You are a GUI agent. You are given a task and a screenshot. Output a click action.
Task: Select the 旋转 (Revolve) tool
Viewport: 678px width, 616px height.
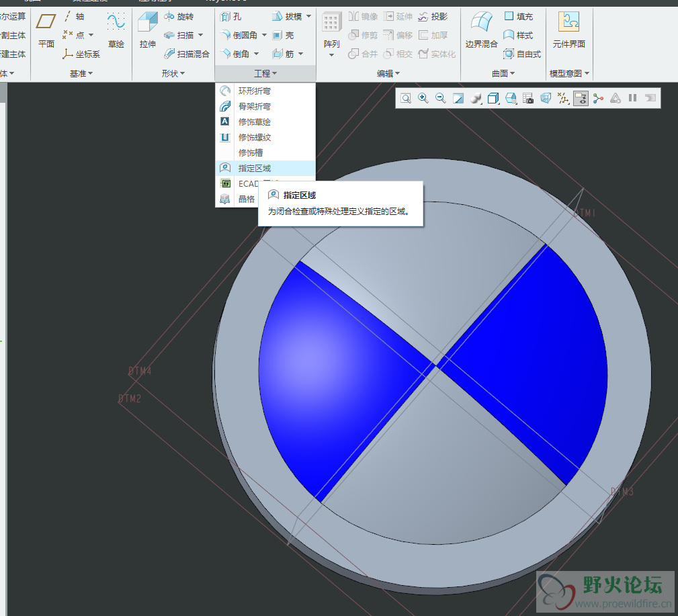(x=179, y=16)
